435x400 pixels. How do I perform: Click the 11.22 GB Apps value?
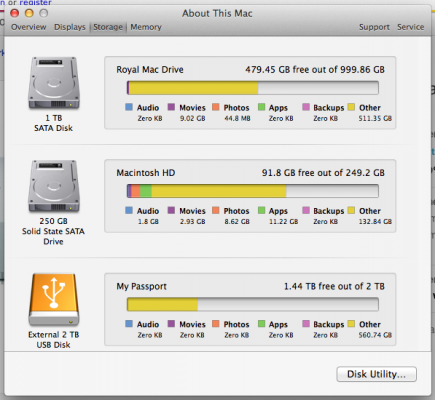pos(283,222)
